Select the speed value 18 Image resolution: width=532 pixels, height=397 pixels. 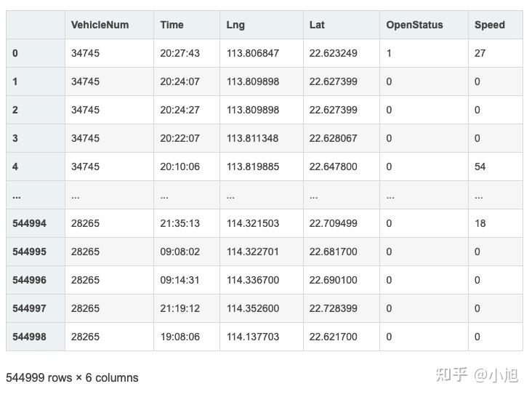point(480,223)
